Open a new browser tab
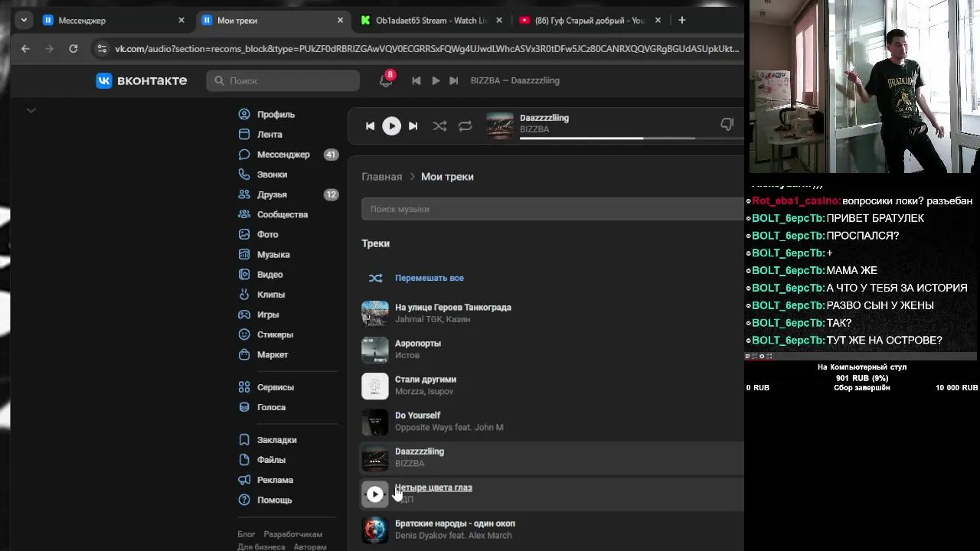This screenshot has height=551, width=980. [681, 20]
